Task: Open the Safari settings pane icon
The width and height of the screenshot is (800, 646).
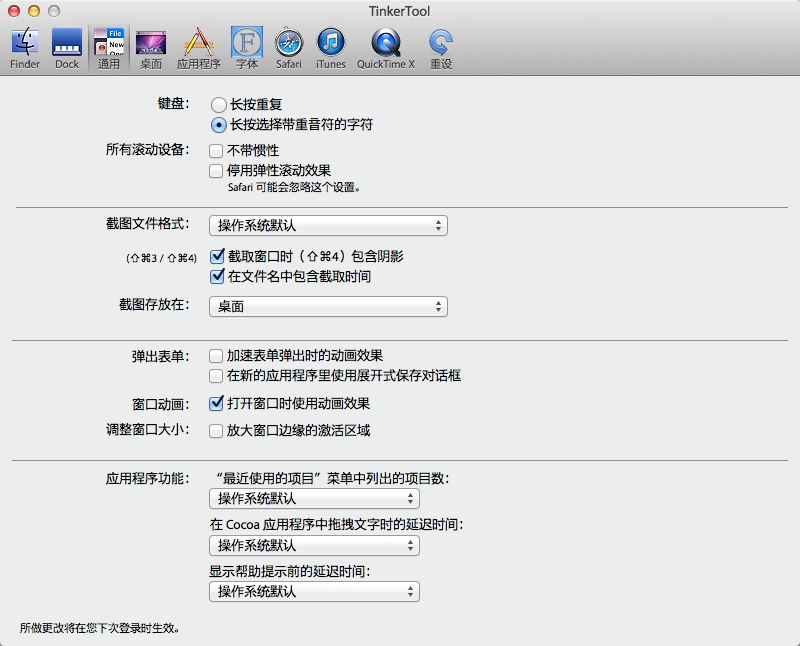Action: coord(289,48)
